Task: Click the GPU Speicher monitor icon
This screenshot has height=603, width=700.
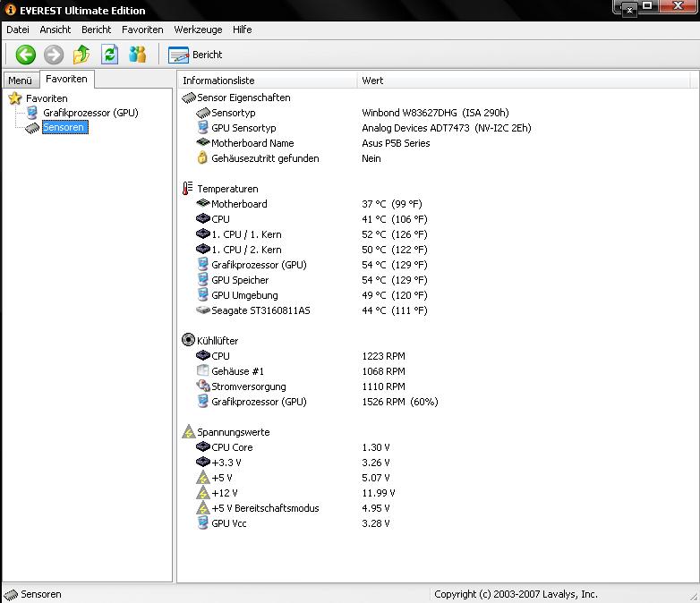Action: [x=203, y=280]
